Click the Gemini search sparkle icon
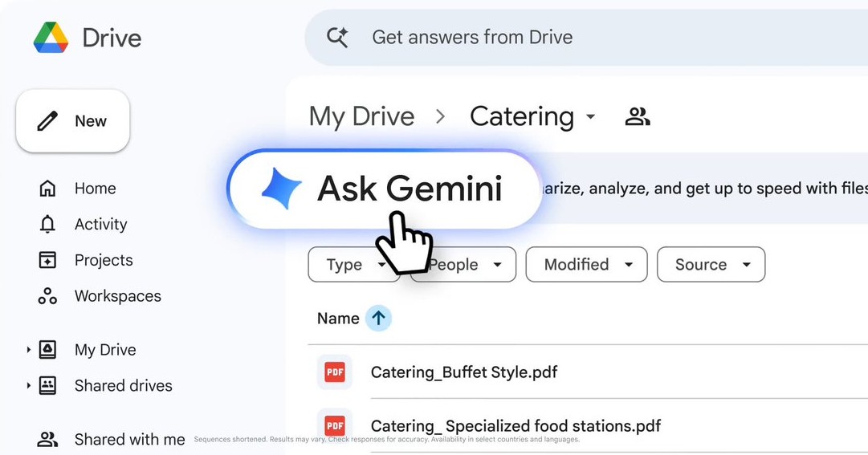The image size is (868, 455). 337,37
